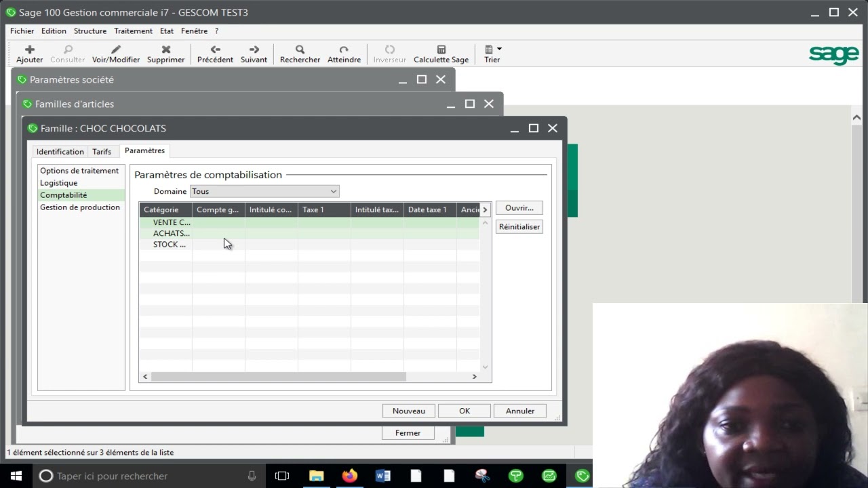This screenshot has width=868, height=488.
Task: Confirm with the OK button
Action: pos(465,411)
